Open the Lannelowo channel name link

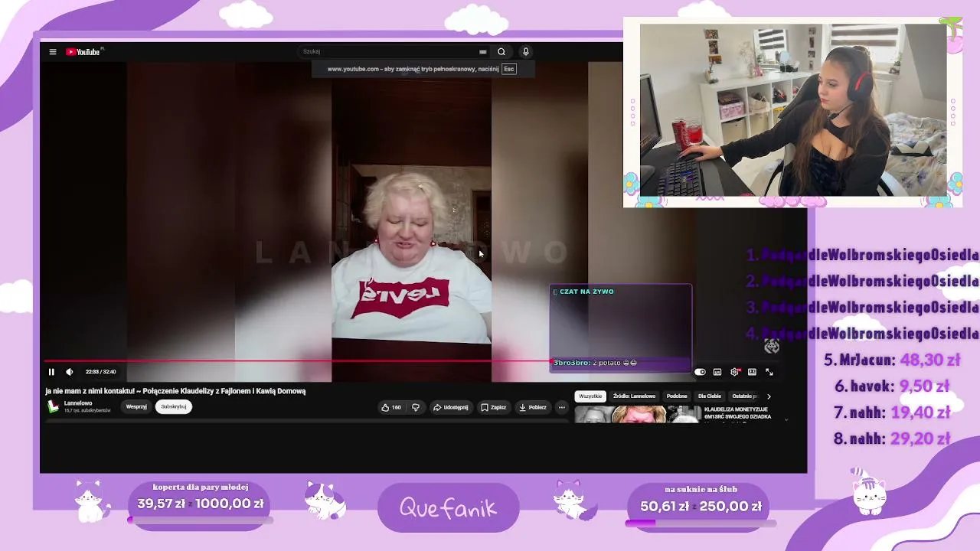click(78, 403)
